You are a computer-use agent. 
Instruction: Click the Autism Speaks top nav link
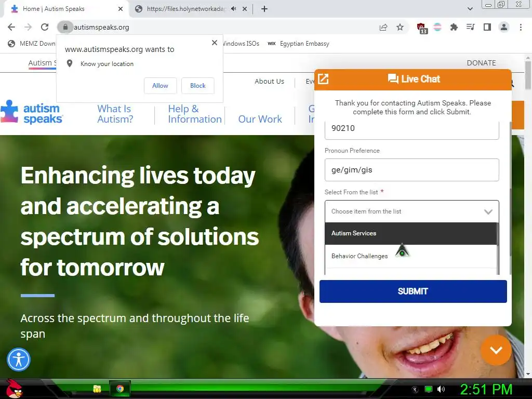click(42, 63)
